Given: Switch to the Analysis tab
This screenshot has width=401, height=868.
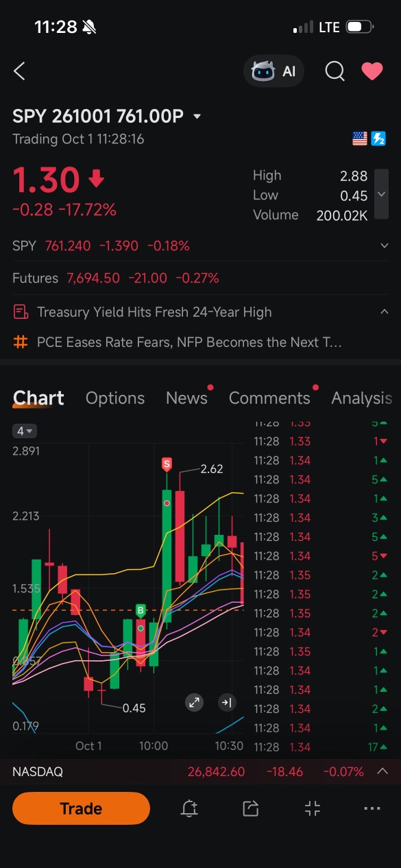Looking at the screenshot, I should [362, 398].
